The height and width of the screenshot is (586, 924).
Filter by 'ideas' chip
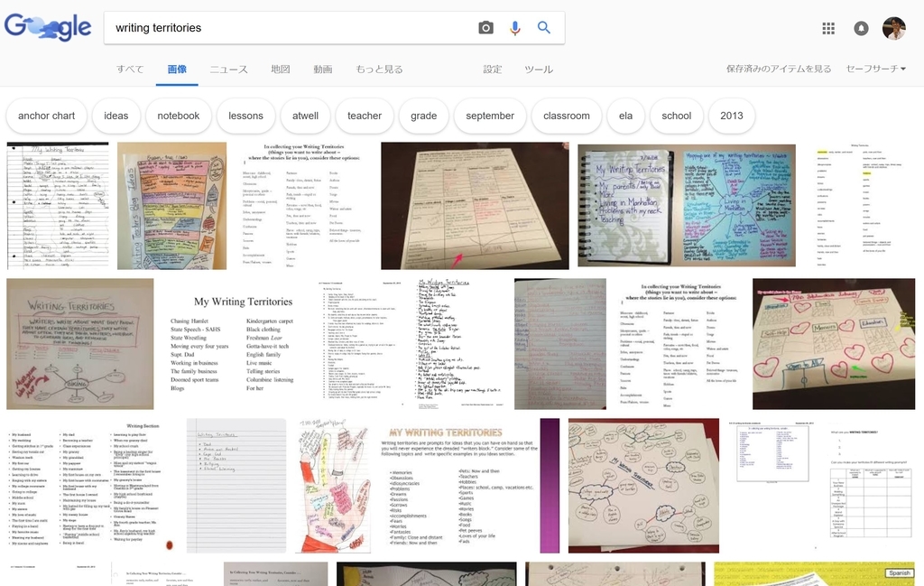[x=116, y=116]
